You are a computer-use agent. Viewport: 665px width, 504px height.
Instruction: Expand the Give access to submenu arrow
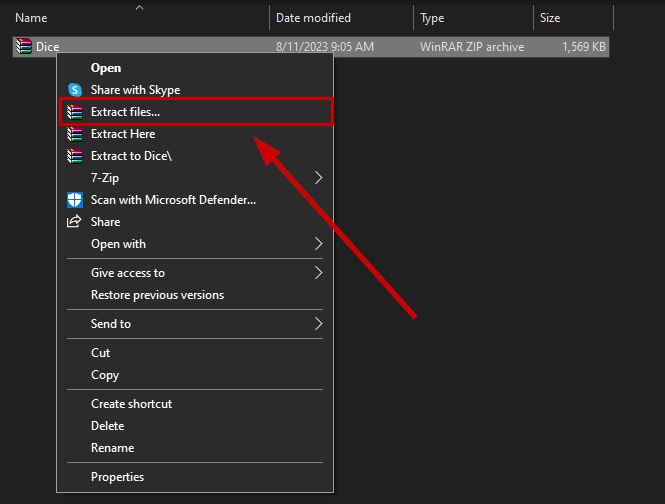pos(319,273)
